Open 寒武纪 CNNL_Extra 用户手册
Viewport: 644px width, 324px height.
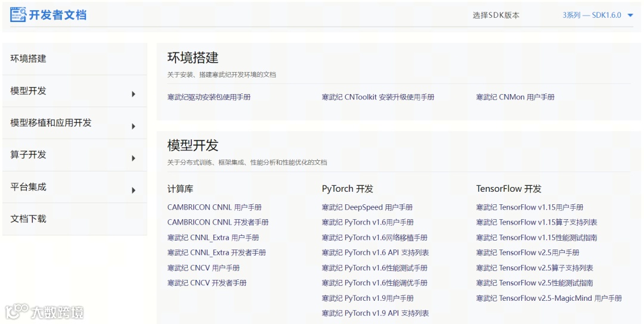pos(213,238)
